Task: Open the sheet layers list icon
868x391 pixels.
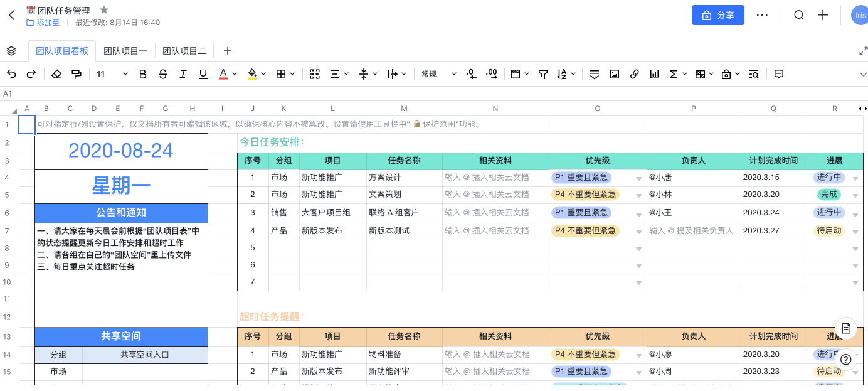Action: tap(11, 51)
